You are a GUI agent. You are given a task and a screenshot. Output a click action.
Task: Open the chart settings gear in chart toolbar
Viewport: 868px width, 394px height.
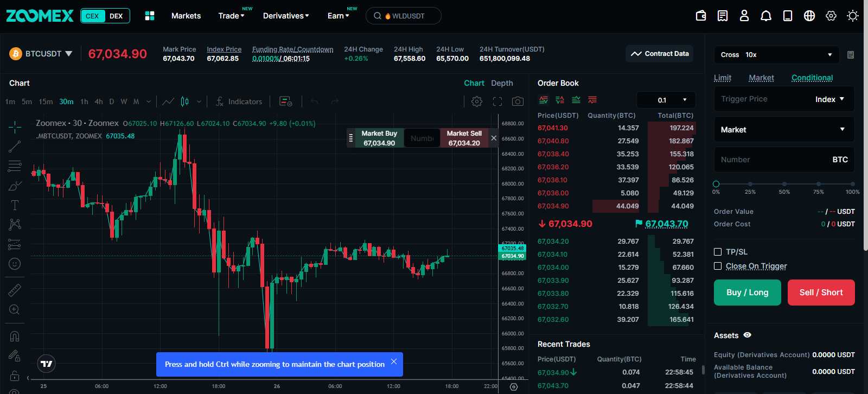pyautogui.click(x=477, y=101)
